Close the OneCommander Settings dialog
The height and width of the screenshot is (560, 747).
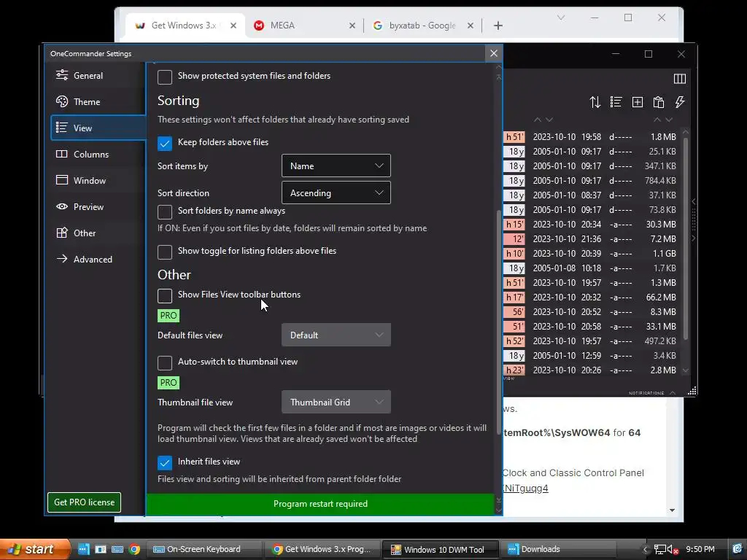pos(494,53)
